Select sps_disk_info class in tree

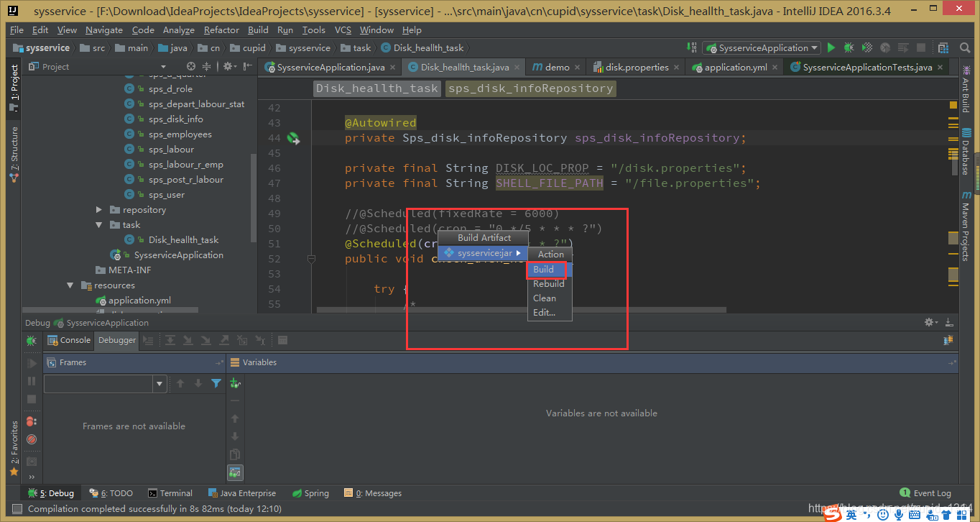pyautogui.click(x=175, y=119)
